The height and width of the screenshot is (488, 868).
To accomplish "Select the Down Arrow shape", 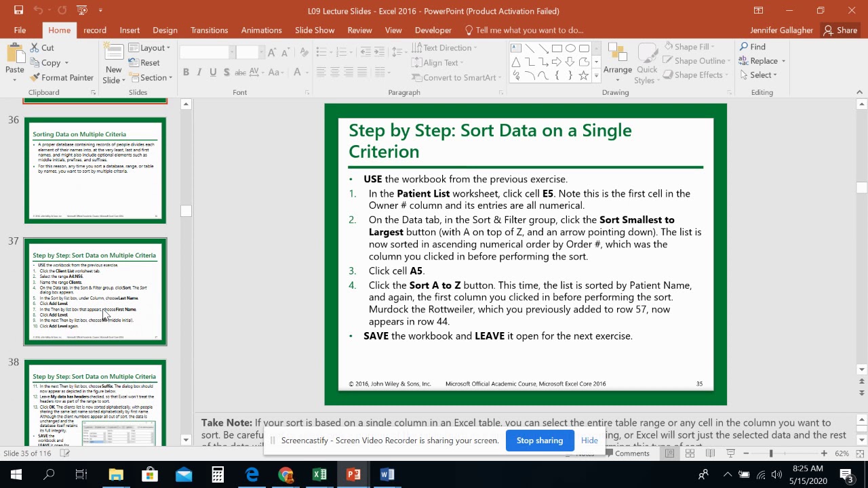I will (x=570, y=62).
